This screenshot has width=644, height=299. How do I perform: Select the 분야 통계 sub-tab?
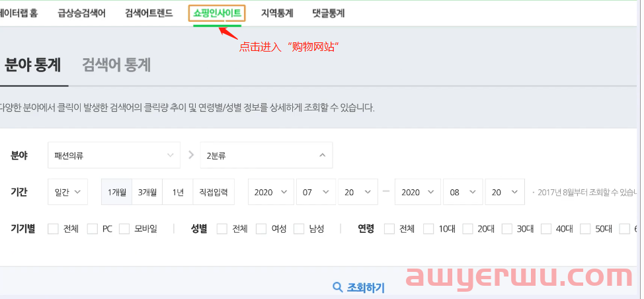[x=32, y=65]
